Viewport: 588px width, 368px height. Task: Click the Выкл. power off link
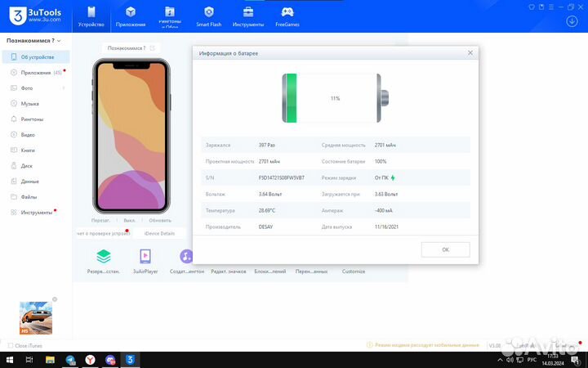[129, 221]
